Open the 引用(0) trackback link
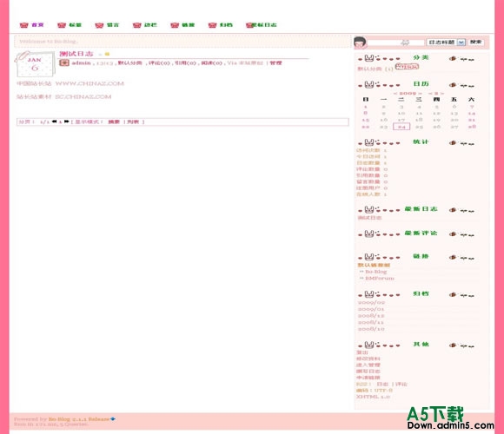The image size is (504, 434). click(x=185, y=62)
